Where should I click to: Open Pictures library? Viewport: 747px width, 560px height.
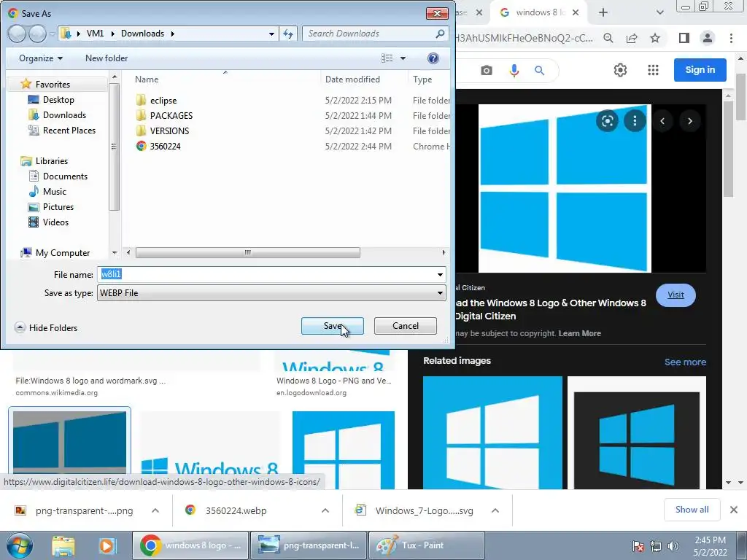pyautogui.click(x=58, y=206)
